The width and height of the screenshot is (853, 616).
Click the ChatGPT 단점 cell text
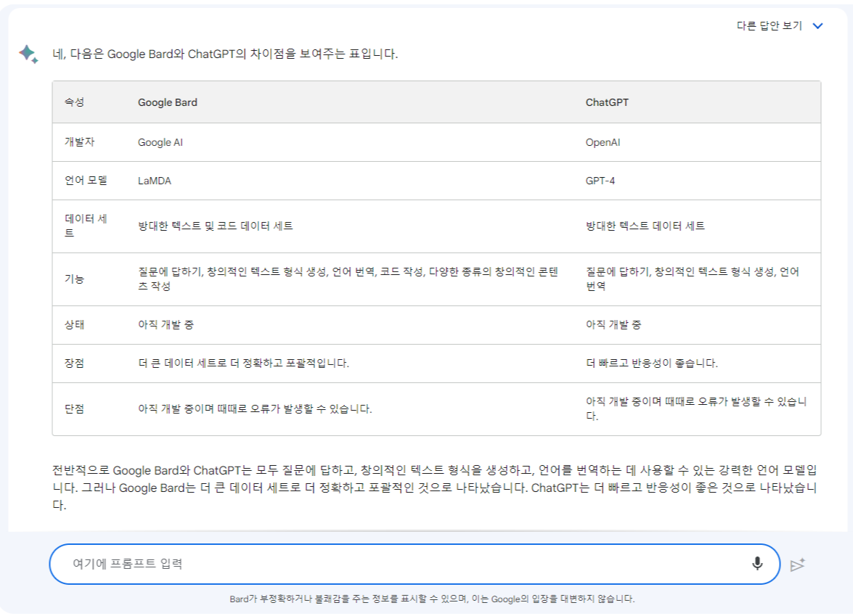(x=696, y=409)
